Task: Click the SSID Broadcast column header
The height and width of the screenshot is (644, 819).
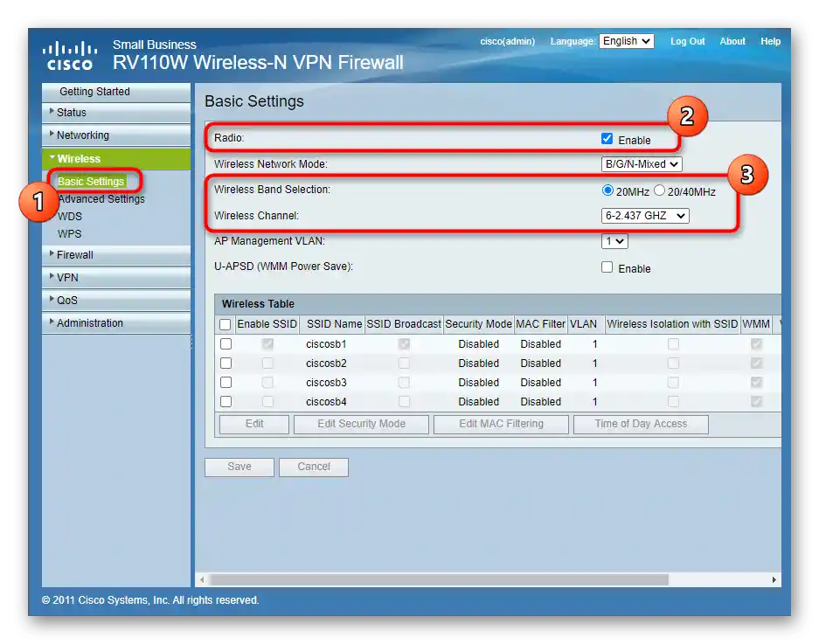Action: (404, 324)
